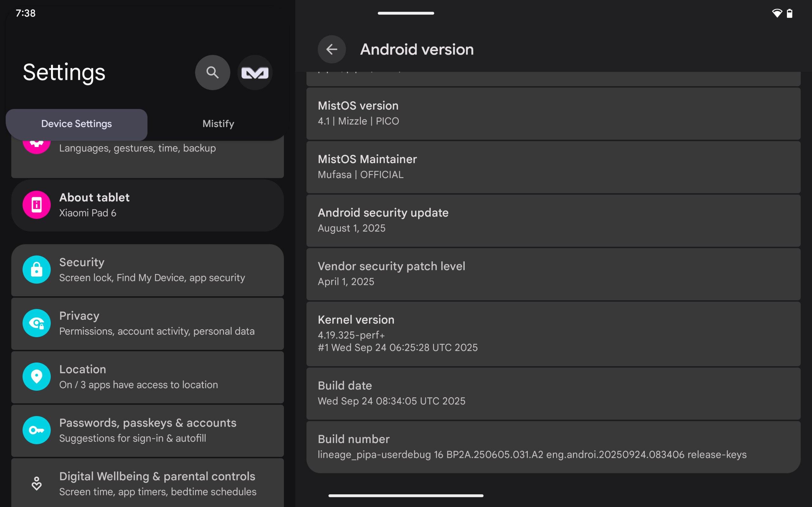
Task: Click the Digital Wellbeing heart icon
Action: pos(36,483)
